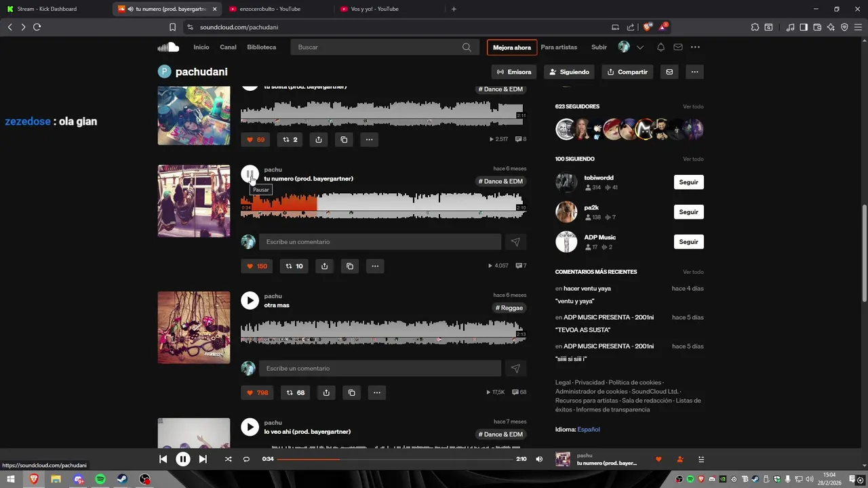Skip to previous track in player
This screenshot has width=868, height=488.
[163, 459]
